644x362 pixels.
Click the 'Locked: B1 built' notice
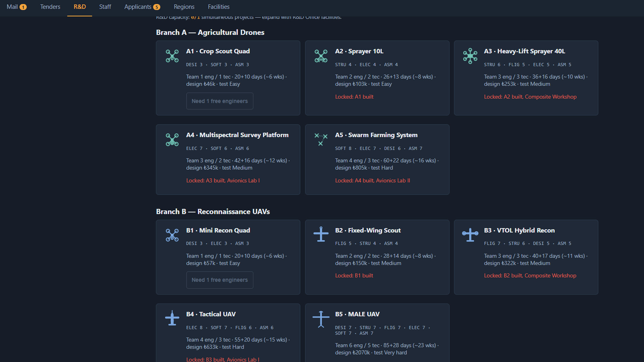click(x=354, y=276)
